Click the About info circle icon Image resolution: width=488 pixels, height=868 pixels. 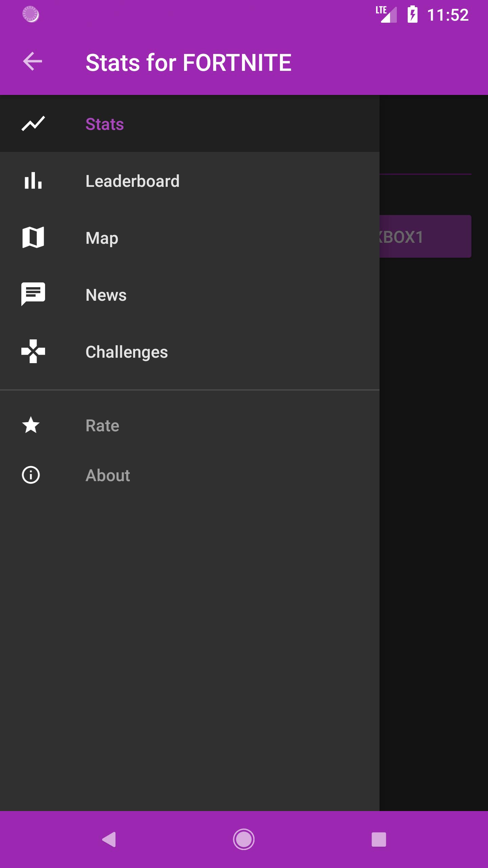point(31,475)
